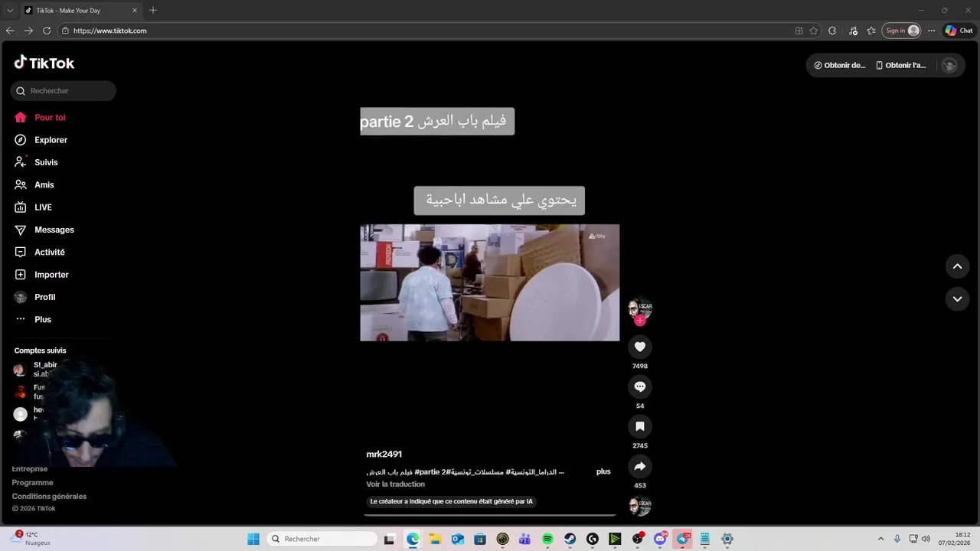The width and height of the screenshot is (980, 551).
Task: Focus the TikTok Rechercher search field
Action: click(63, 91)
